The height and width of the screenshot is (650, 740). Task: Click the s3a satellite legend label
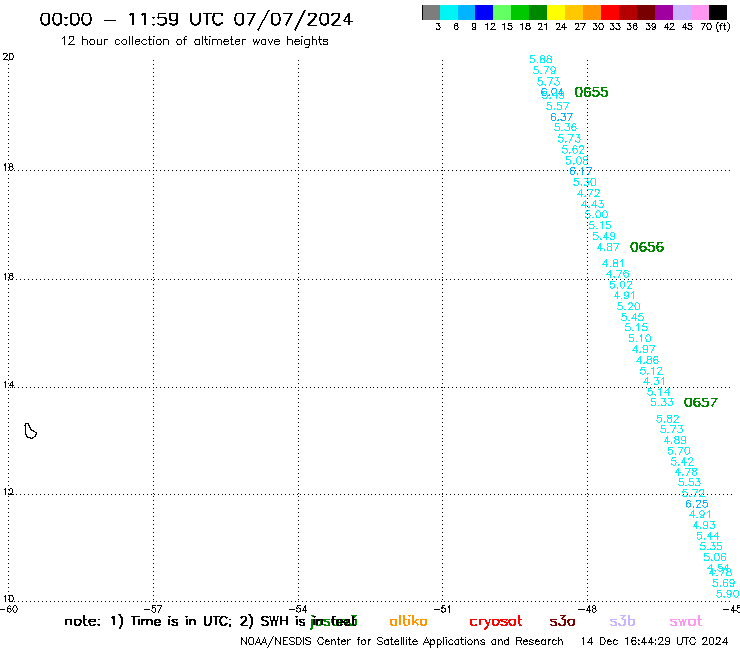coord(563,622)
